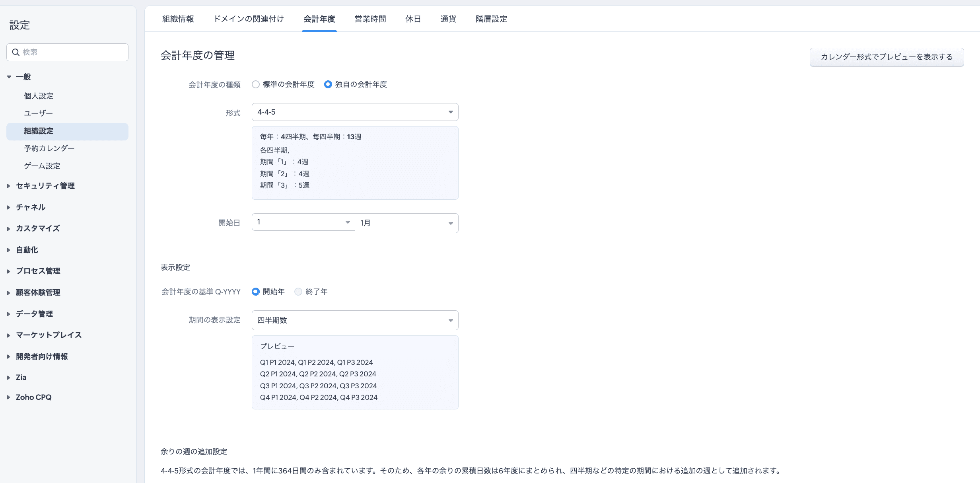Expand the チャネル section
Viewport: 980px width, 483px height.
tap(9, 207)
